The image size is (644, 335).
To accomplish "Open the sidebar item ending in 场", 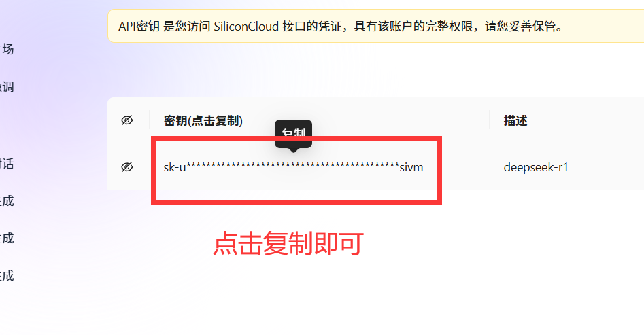I will pyautogui.click(x=7, y=49).
